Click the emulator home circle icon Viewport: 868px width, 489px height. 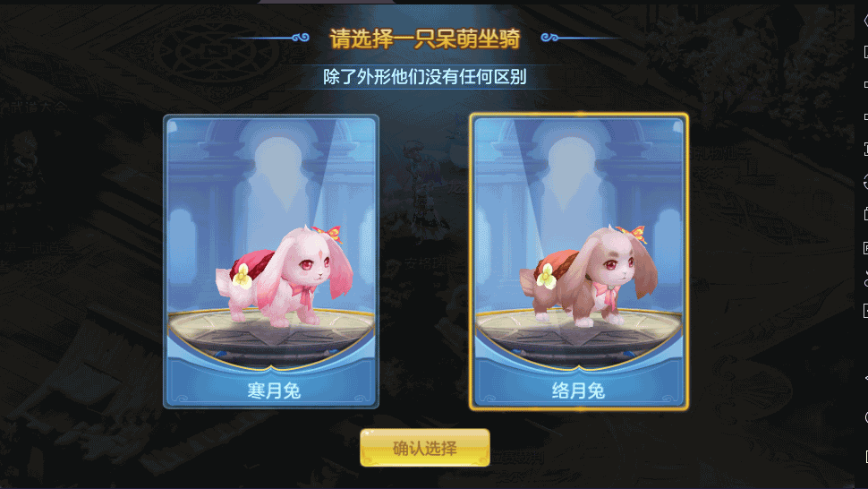(865, 417)
